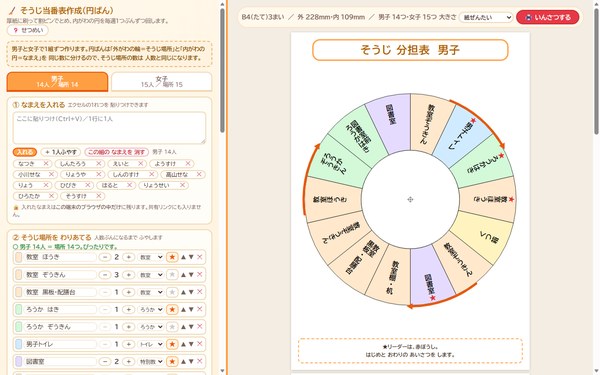
Task: Delete the ろうか はき row
Action: coord(199,309)
